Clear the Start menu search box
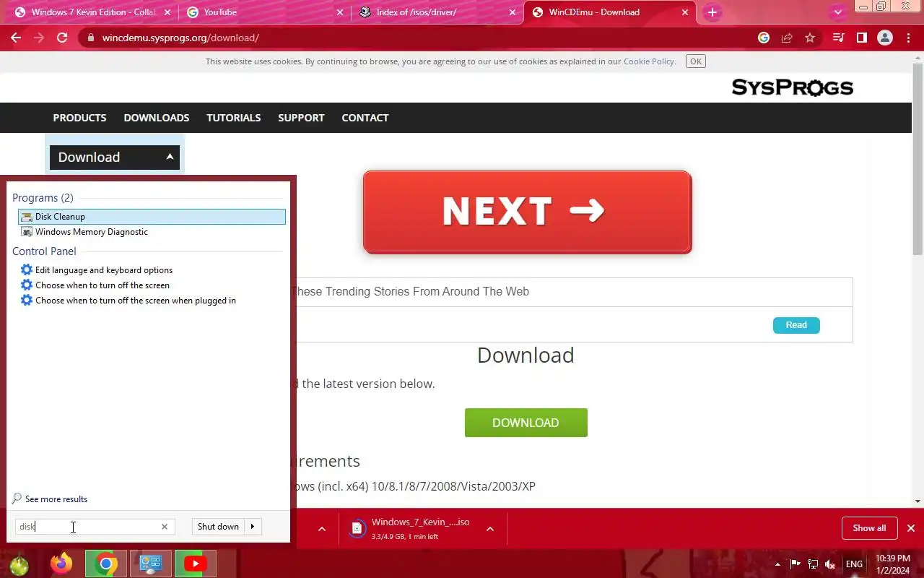The height and width of the screenshot is (578, 924). point(165,527)
